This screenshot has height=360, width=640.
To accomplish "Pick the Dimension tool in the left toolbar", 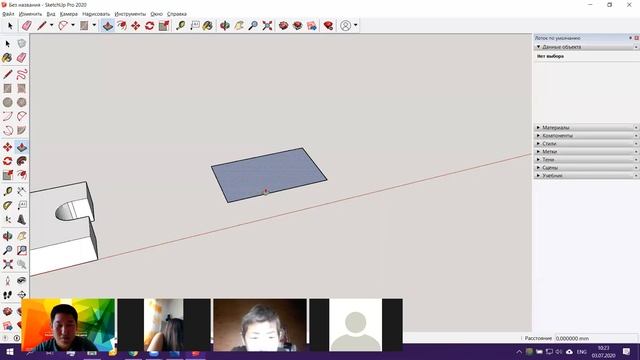I will point(22,191).
